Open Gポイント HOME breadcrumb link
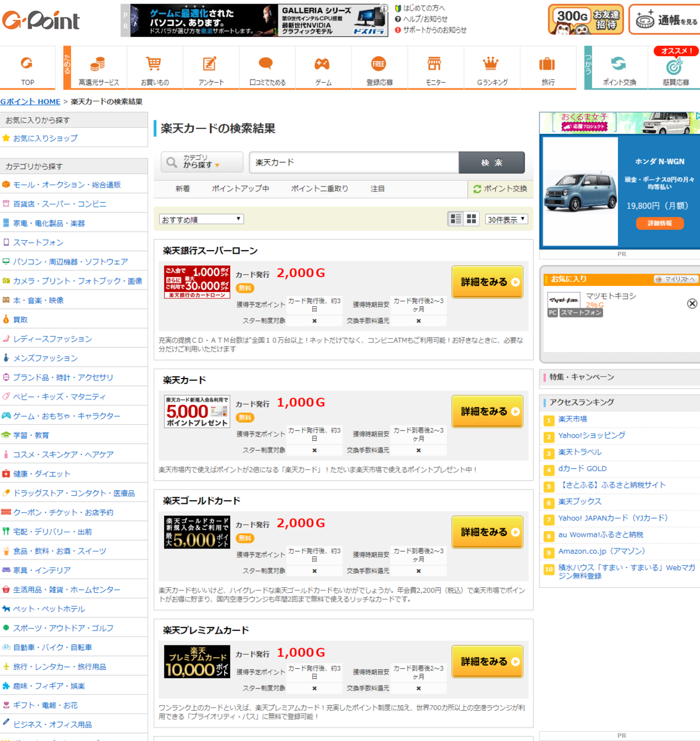 [30, 102]
